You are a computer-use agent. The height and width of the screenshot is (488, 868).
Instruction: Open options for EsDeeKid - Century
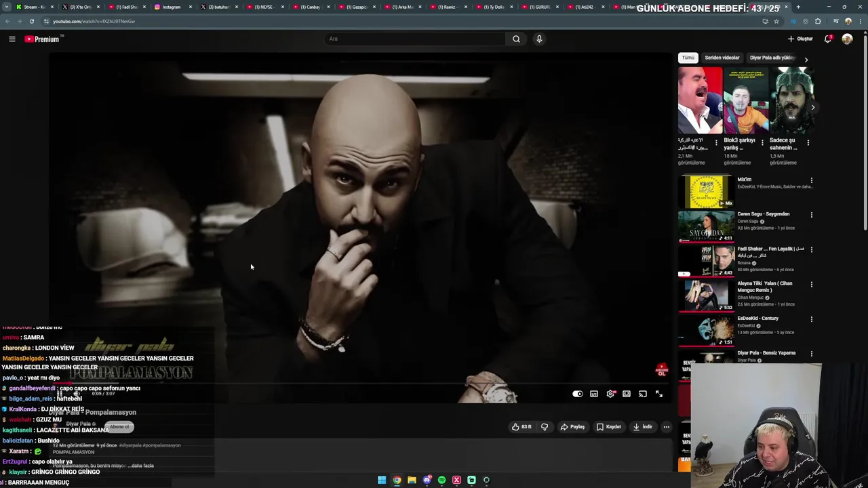[812, 319]
